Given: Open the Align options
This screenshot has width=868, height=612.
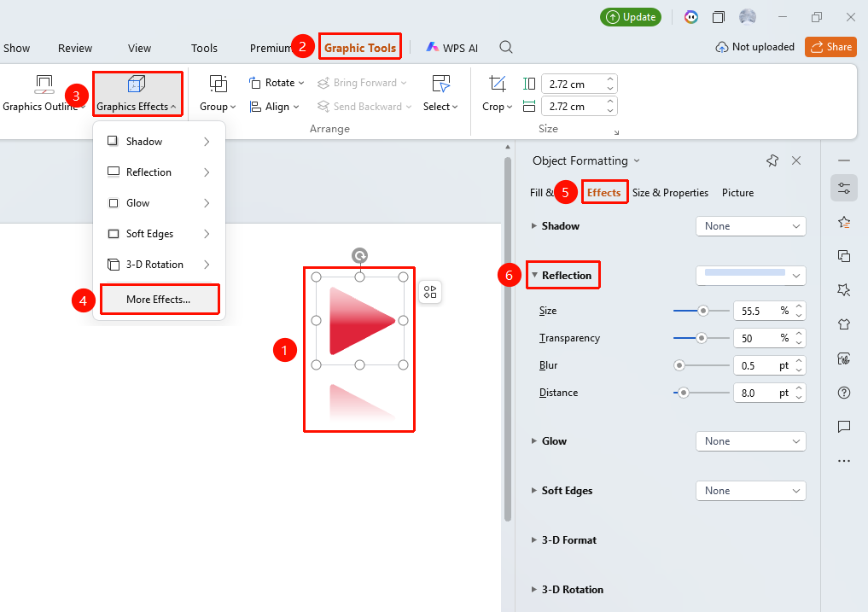Looking at the screenshot, I should [274, 107].
